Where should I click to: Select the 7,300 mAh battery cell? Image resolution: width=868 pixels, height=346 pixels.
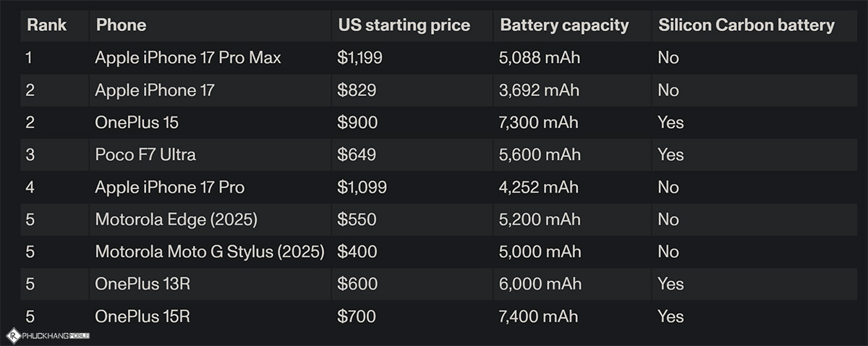coord(538,122)
